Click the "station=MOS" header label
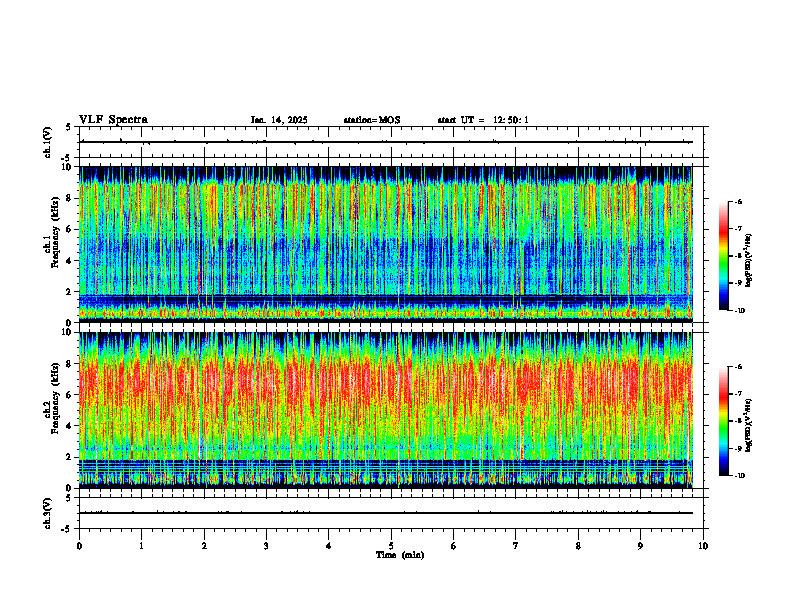The width and height of the screenshot is (792, 612). [372, 120]
